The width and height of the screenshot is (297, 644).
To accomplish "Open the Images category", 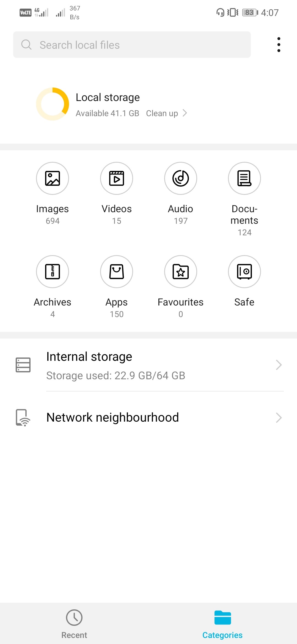I will pyautogui.click(x=53, y=178).
